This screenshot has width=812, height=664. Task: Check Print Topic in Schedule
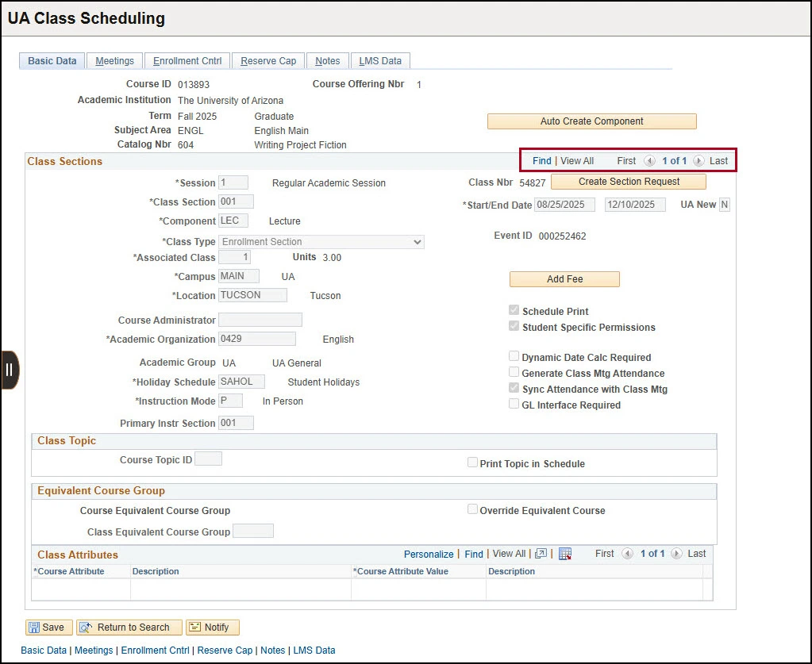[472, 462]
